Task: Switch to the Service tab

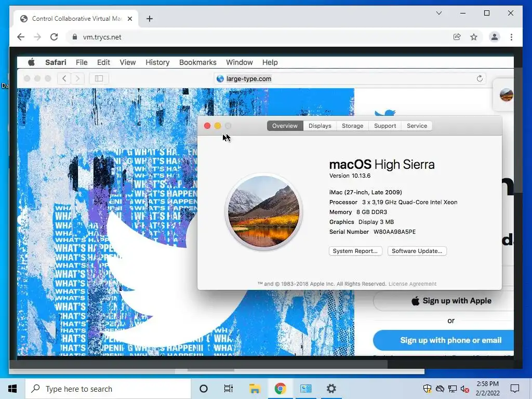Action: click(417, 126)
